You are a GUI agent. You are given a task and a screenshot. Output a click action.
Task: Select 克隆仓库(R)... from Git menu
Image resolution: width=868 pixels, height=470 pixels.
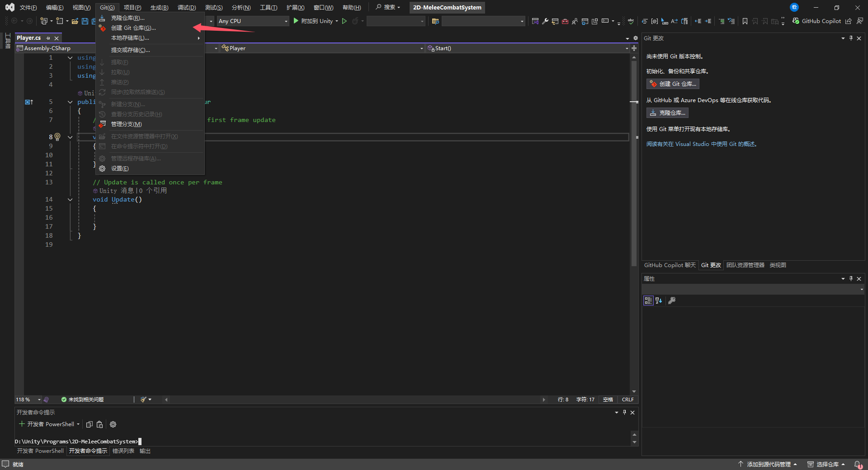pyautogui.click(x=150, y=18)
